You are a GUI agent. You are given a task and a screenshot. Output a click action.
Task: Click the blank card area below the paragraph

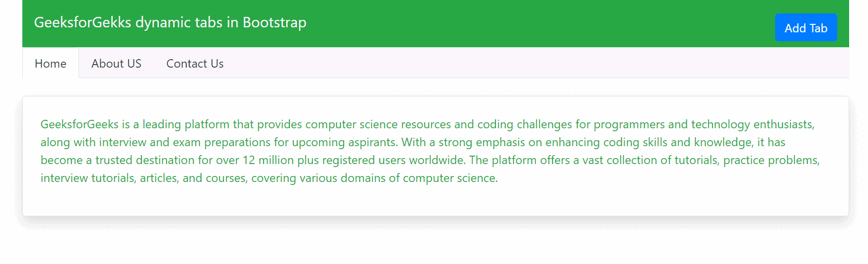point(435,201)
